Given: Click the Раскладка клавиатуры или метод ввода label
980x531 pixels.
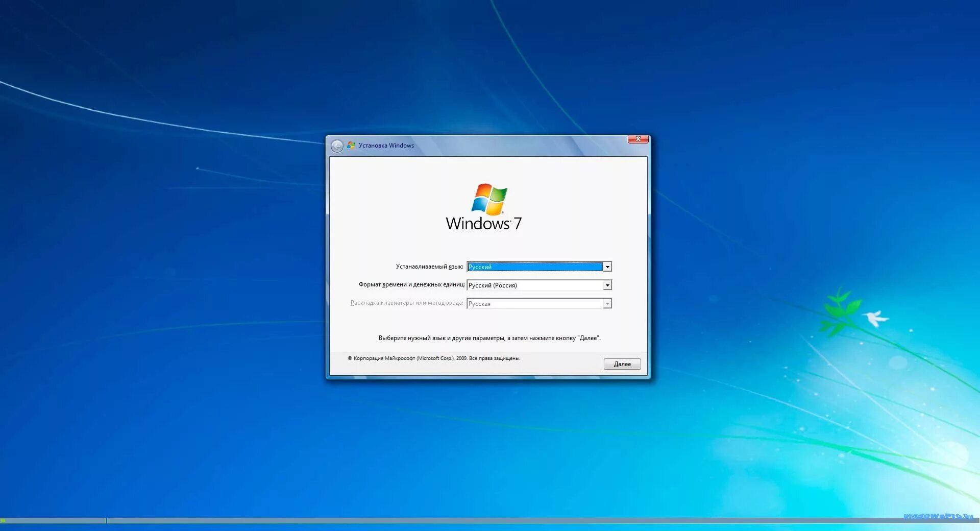Looking at the screenshot, I should [x=407, y=303].
